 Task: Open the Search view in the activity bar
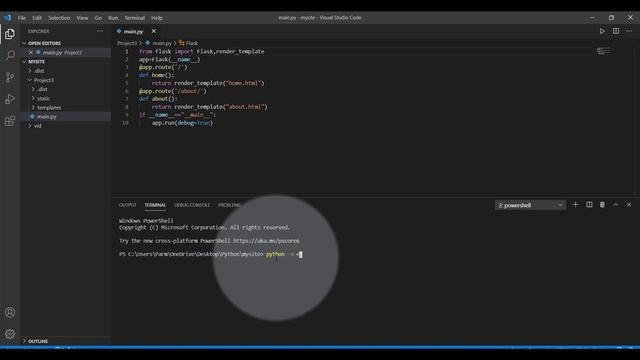[x=10, y=55]
